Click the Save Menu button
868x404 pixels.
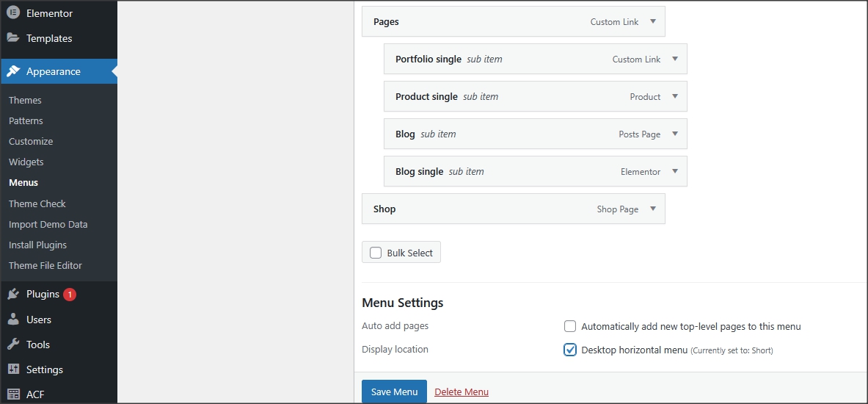coord(394,392)
